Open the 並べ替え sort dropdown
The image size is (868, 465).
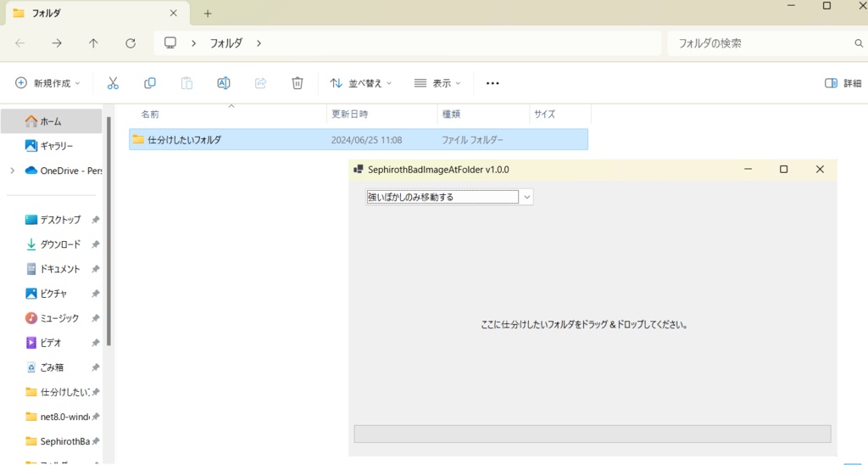point(360,83)
